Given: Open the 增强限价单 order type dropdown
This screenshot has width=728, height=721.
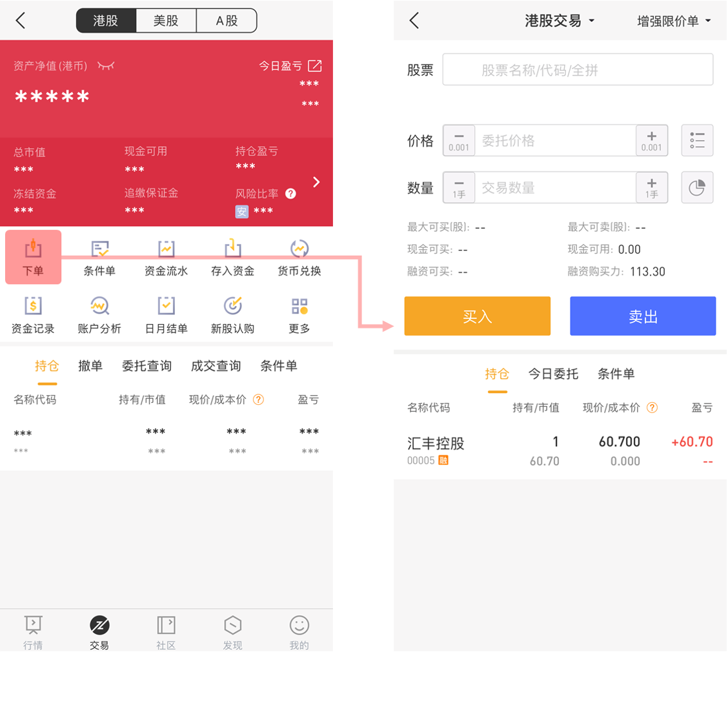Looking at the screenshot, I should click(674, 21).
